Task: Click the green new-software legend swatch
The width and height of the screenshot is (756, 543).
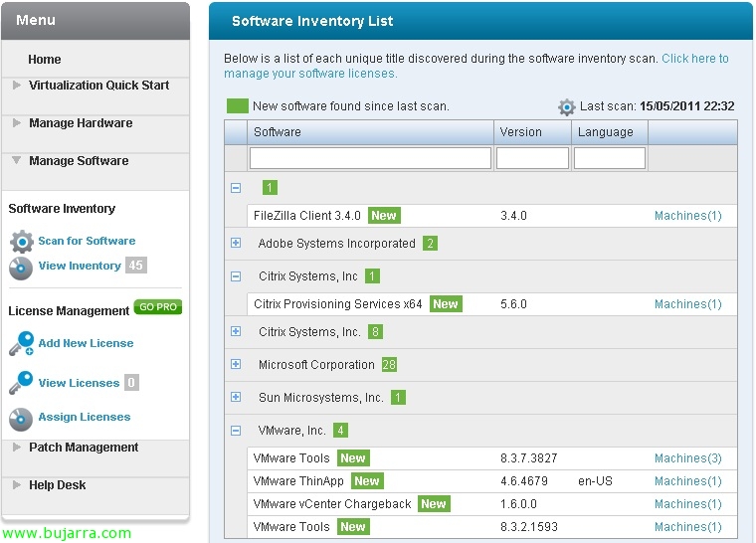Action: point(237,106)
